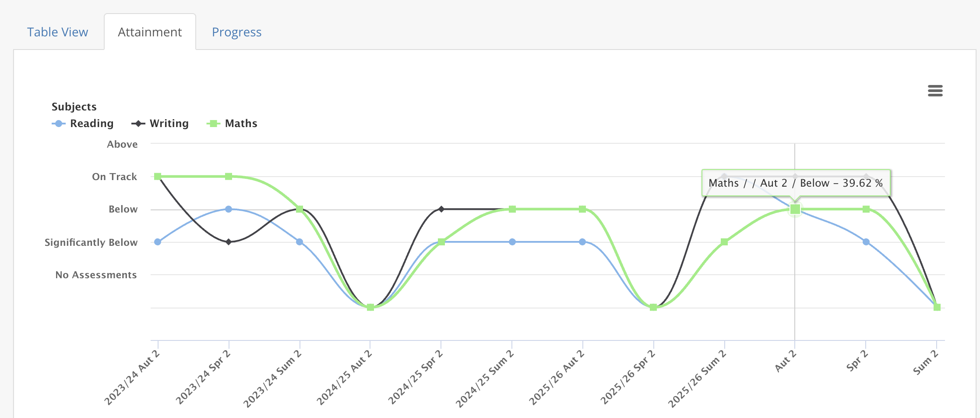Screen dimensions: 980x418
Task: Open the chart context hamburger menu
Action: click(x=935, y=91)
